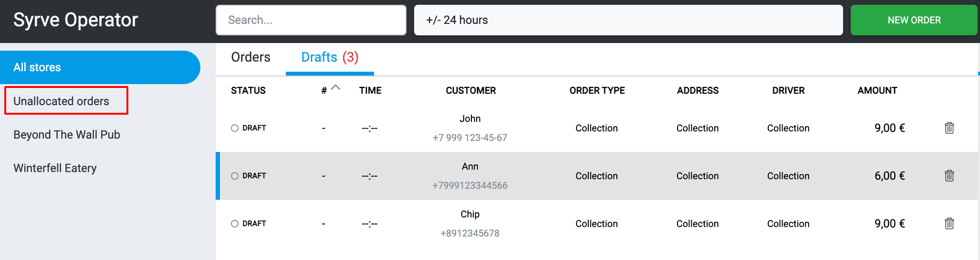
Task: Sort by the STATUS column header
Action: [x=248, y=90]
